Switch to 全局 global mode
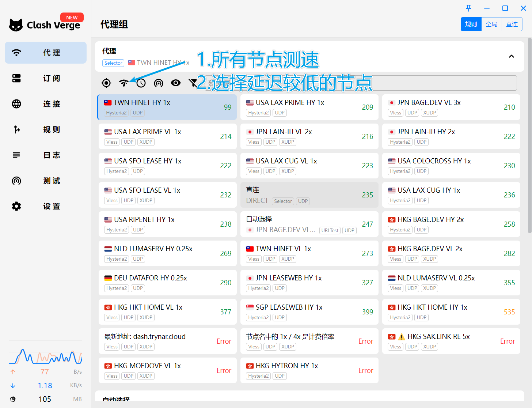The image size is (532, 408). (491, 24)
